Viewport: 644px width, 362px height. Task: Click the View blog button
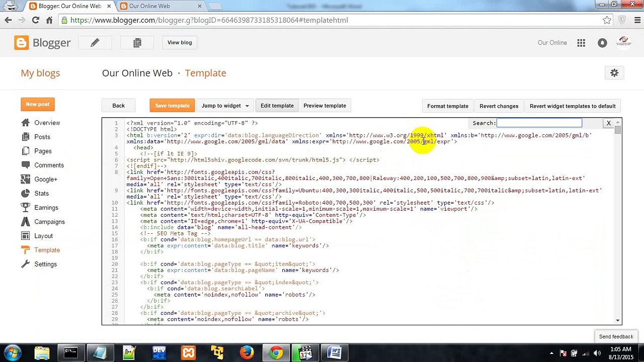pos(180,43)
